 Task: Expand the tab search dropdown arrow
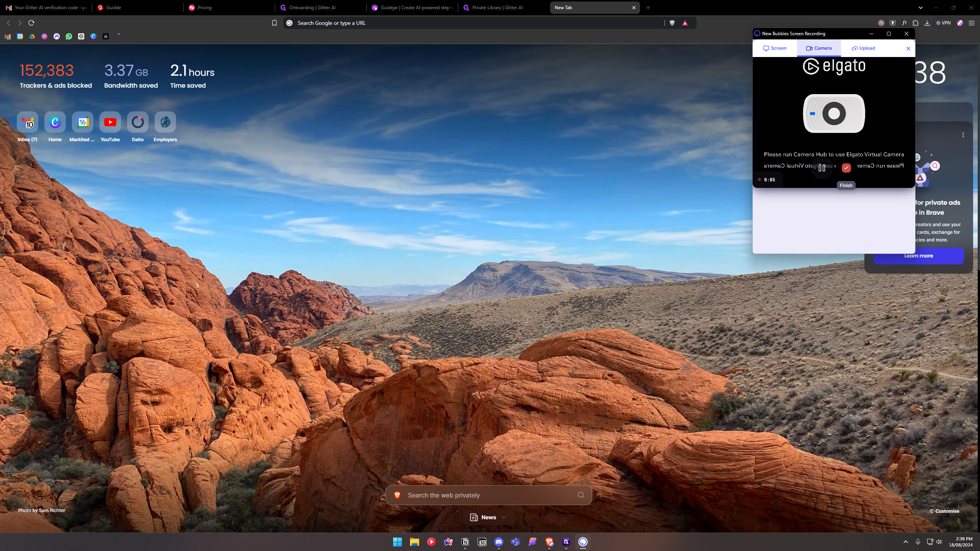921,8
